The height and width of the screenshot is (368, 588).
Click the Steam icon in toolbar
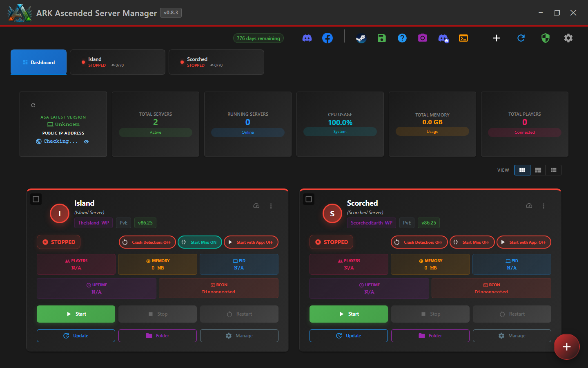(361, 38)
